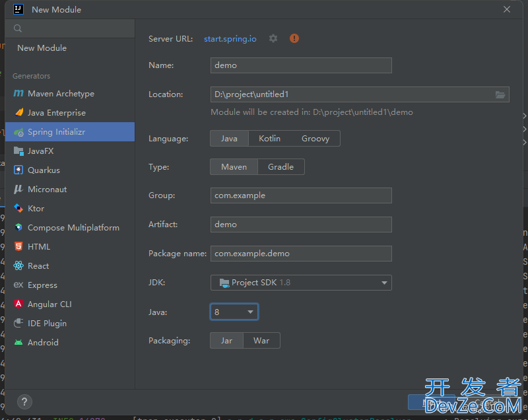Edit the Group field com.example
Screen dimensions: 528x420
click(301, 195)
